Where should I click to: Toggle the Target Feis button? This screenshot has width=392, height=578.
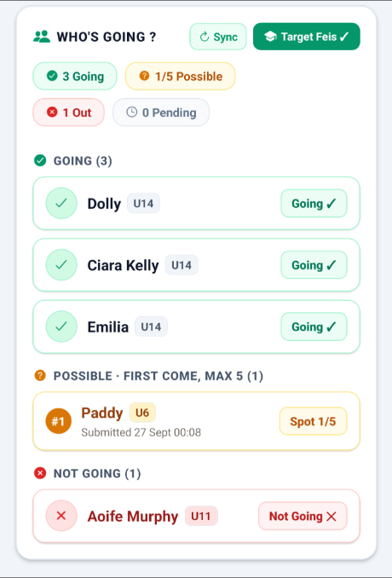307,37
